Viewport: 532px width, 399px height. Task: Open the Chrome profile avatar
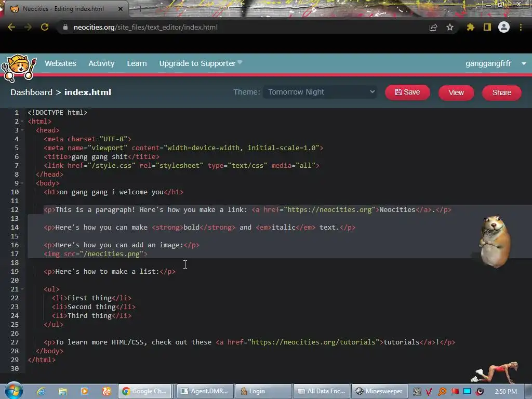[504, 27]
